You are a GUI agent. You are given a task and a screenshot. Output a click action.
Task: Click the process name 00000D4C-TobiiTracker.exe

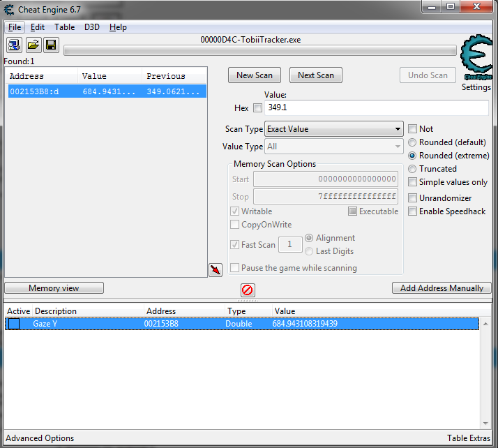click(250, 40)
